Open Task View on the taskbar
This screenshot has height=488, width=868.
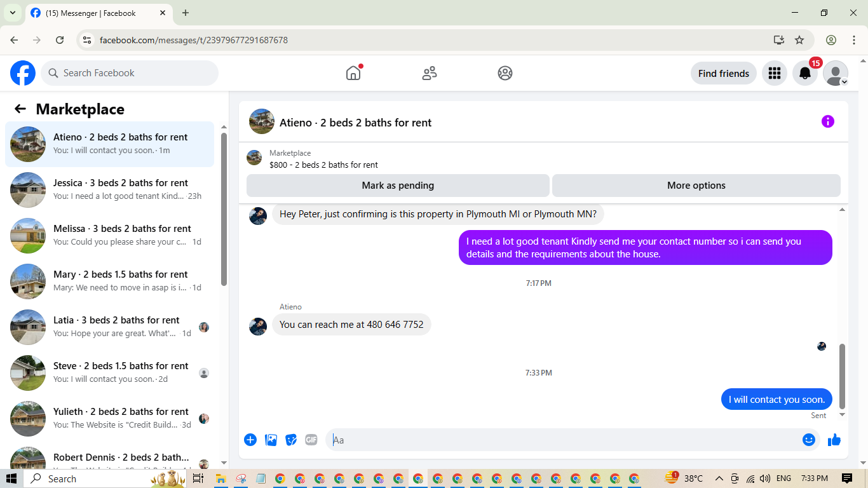click(x=198, y=478)
